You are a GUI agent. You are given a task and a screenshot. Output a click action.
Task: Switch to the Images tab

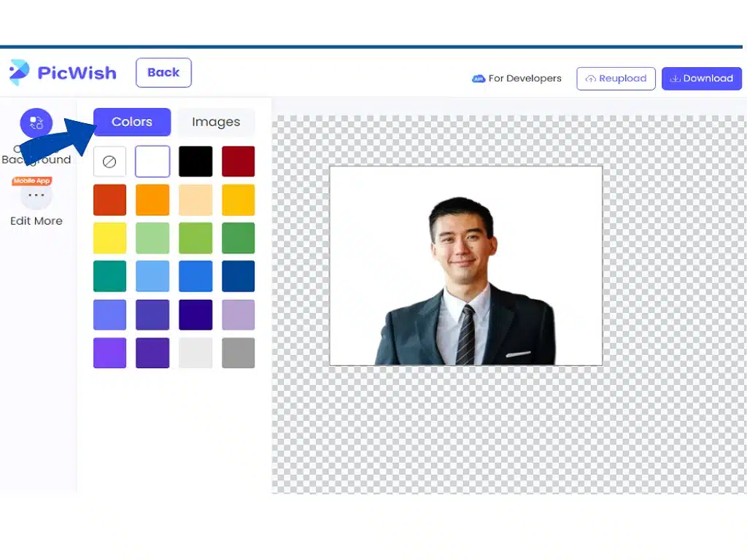[x=216, y=122]
